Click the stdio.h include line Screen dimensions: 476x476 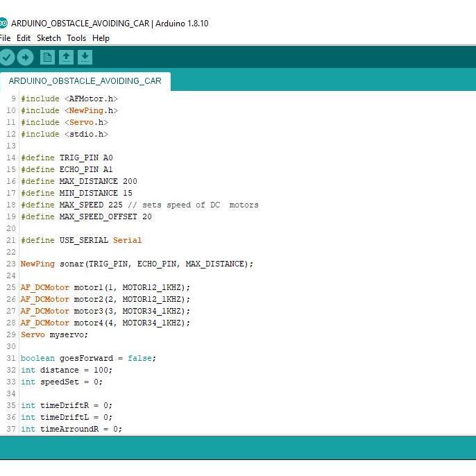point(65,134)
